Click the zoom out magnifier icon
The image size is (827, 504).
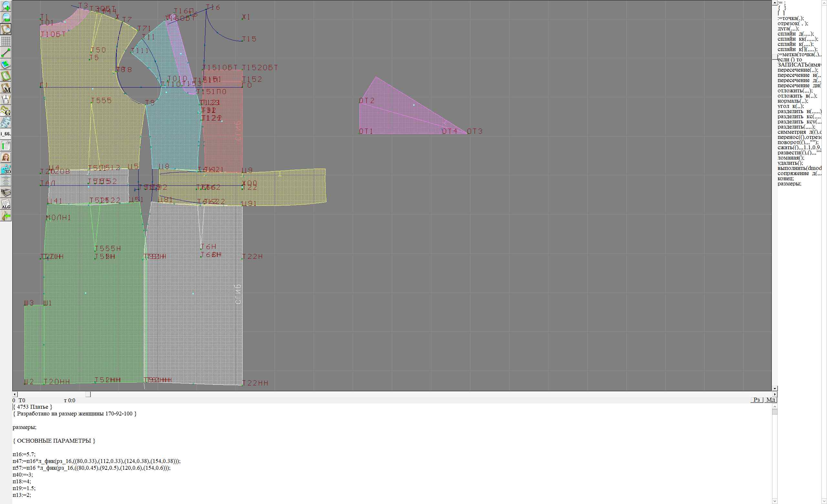tap(6, 17)
